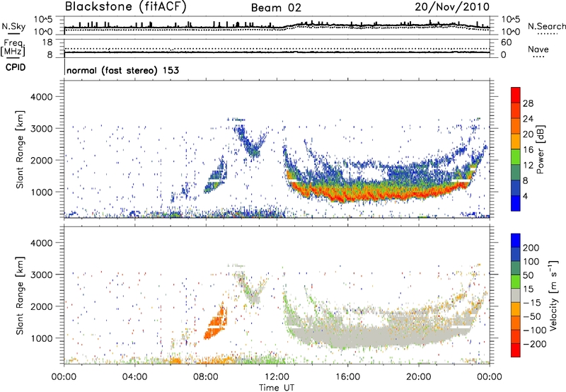Screen dimensions: 566x392
Task: Click '2000' on the velocity panel range axis
Action: 42,306
